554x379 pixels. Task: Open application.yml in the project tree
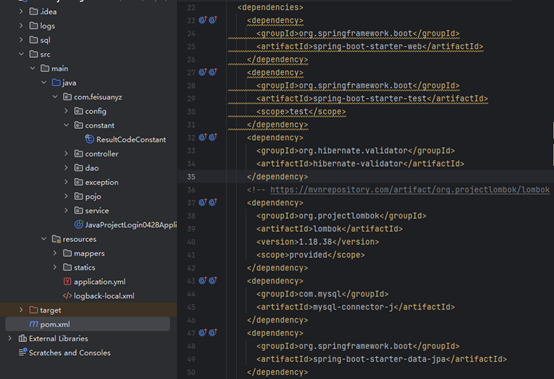(99, 282)
